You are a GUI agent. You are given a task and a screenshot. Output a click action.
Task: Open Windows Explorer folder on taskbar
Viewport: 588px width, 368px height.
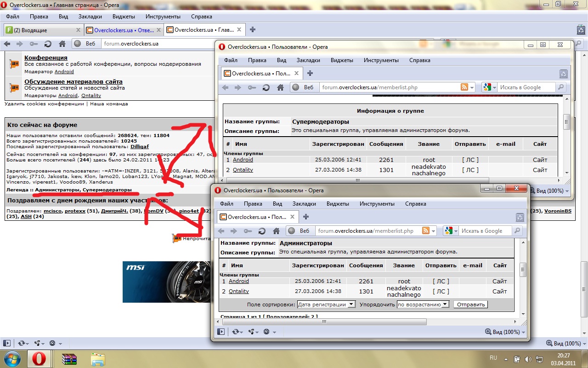(x=98, y=359)
